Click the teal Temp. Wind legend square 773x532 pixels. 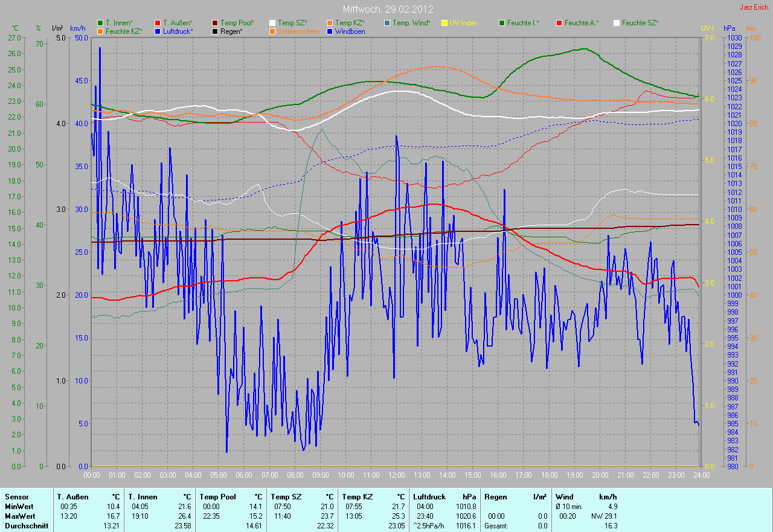tap(387, 23)
